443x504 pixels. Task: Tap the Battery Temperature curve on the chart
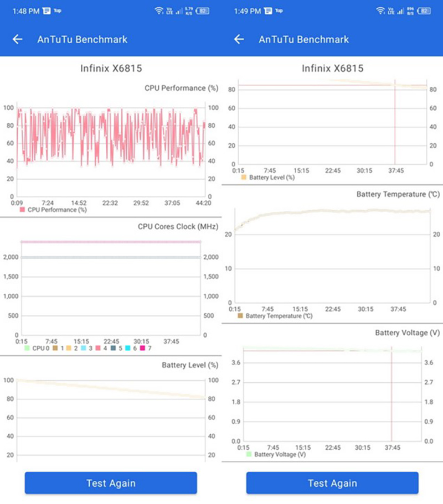pyautogui.click(x=332, y=211)
